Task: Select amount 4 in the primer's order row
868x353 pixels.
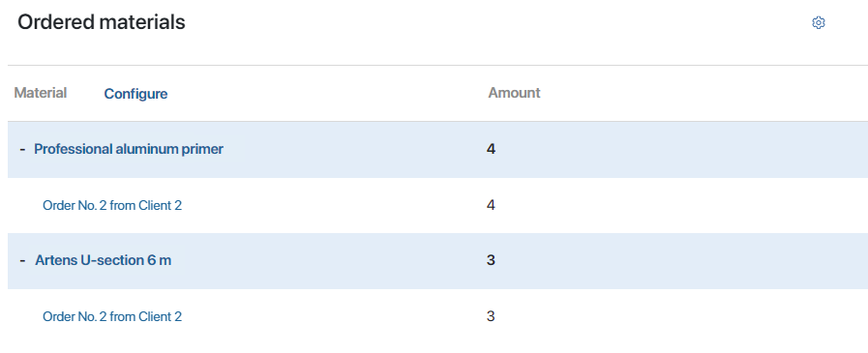Action: [491, 205]
